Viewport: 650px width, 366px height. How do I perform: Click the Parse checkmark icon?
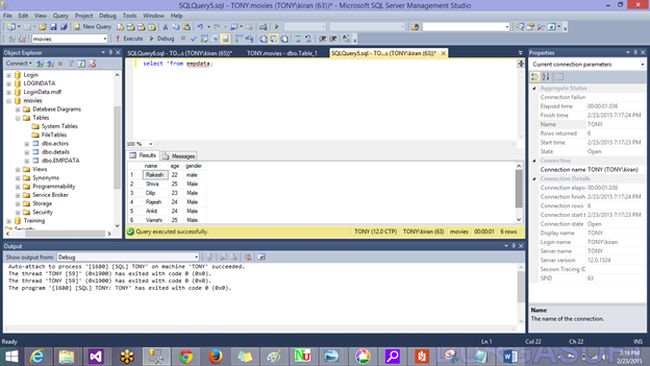click(194, 39)
